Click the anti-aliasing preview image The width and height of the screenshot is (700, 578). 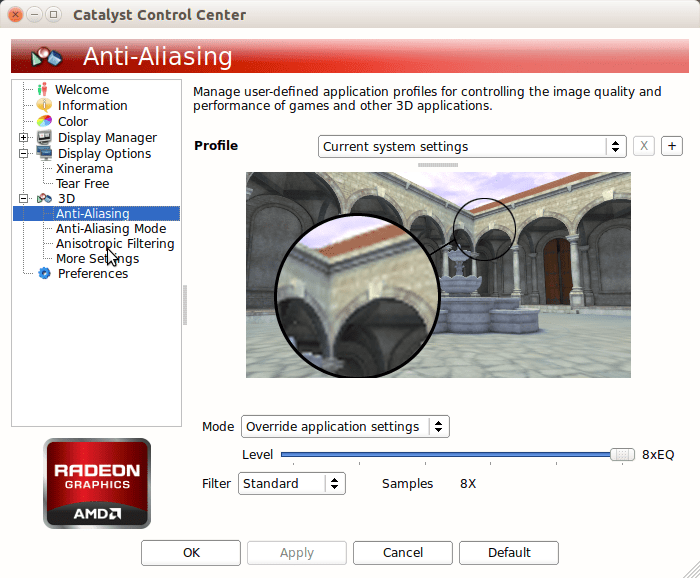coord(438,275)
